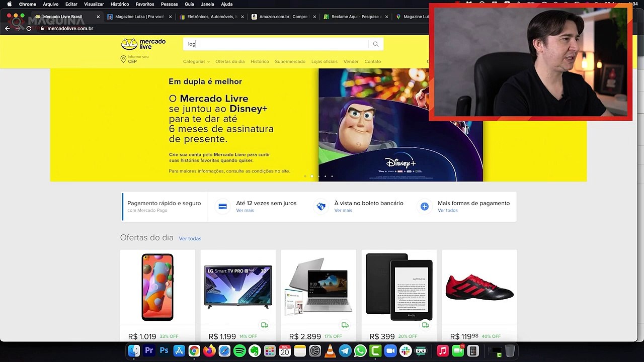Click the search input field
Image resolution: width=644 pixels, height=362 pixels.
tap(276, 44)
